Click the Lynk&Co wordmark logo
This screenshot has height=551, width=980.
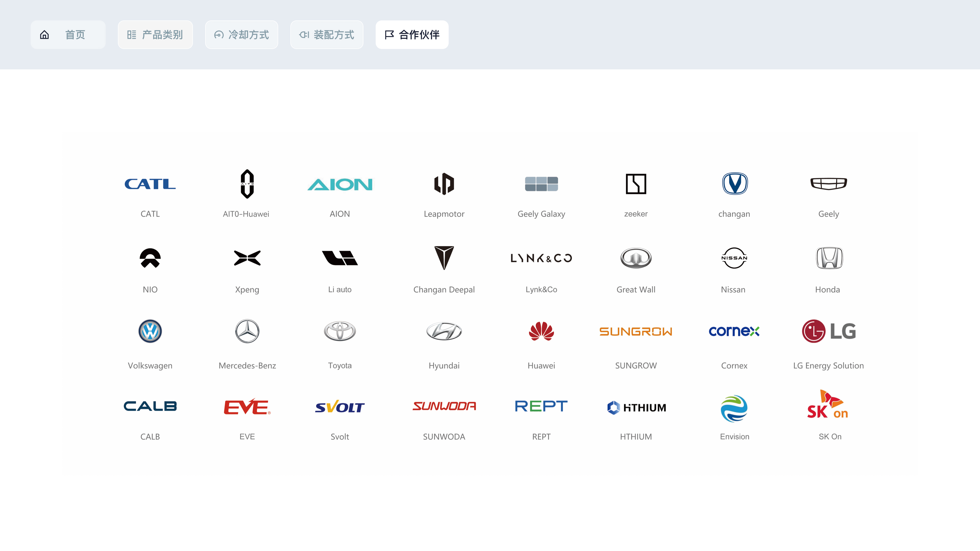coord(541,258)
